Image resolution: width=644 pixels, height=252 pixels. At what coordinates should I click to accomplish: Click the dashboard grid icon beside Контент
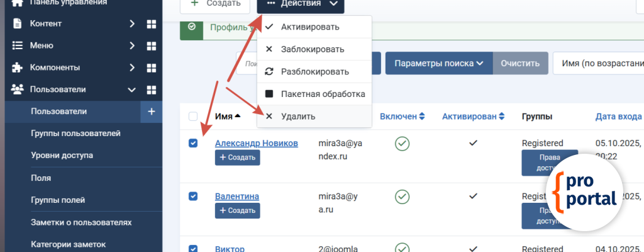(x=151, y=24)
